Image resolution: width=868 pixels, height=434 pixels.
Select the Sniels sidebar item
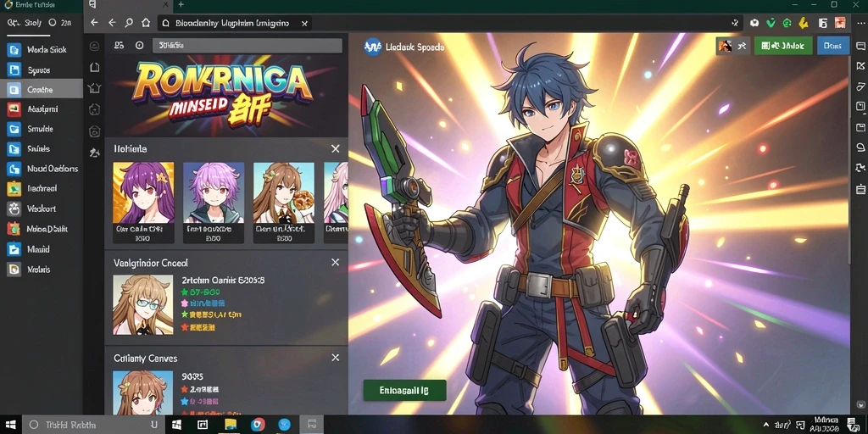tap(42, 149)
